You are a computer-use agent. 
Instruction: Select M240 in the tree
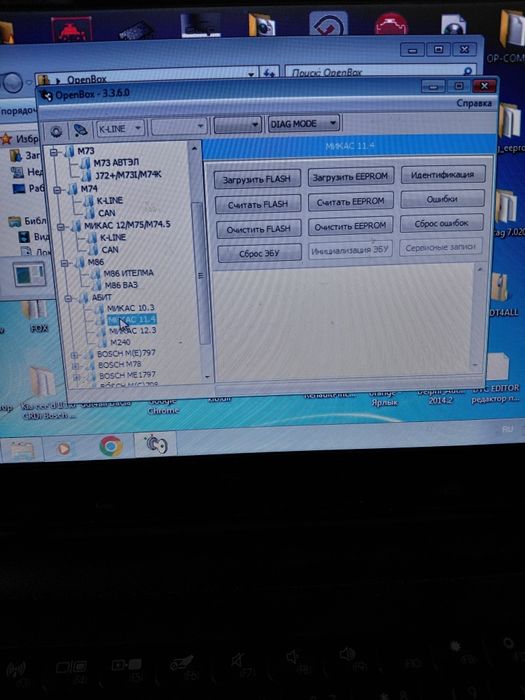tap(120, 342)
